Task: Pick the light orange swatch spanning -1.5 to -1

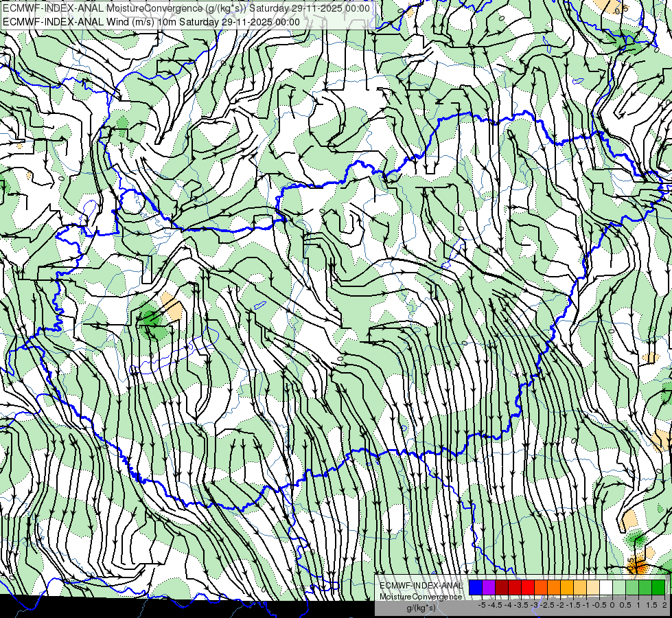Action: [x=580, y=587]
